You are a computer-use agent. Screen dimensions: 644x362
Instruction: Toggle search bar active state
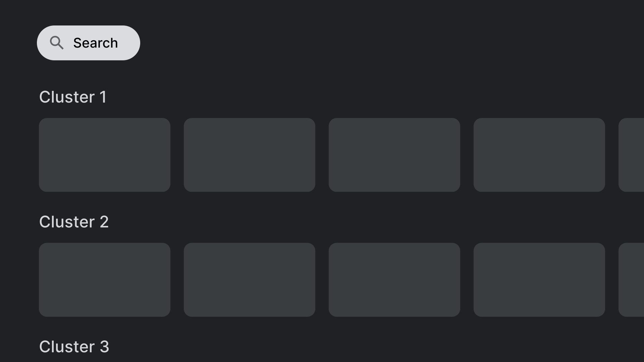(89, 43)
